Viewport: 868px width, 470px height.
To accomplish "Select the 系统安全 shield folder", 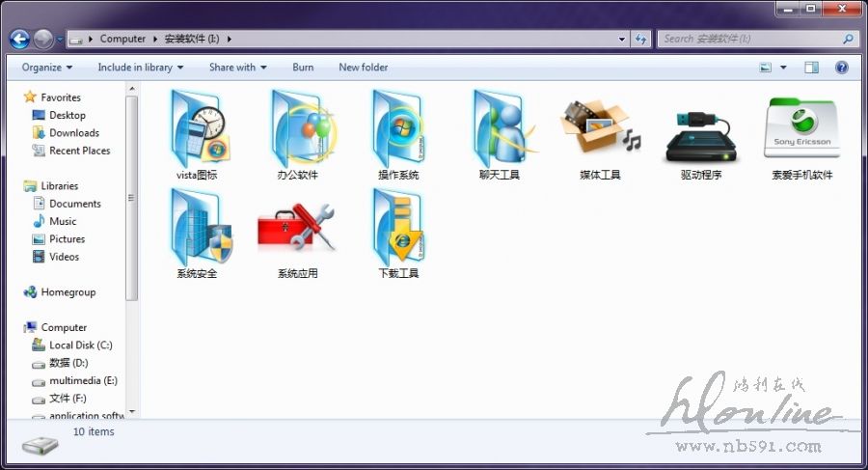I will [197, 229].
